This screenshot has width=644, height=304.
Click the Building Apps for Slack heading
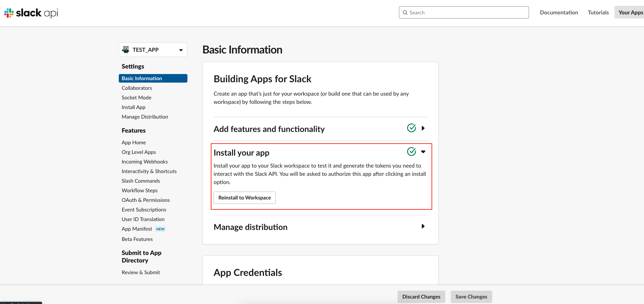point(262,79)
